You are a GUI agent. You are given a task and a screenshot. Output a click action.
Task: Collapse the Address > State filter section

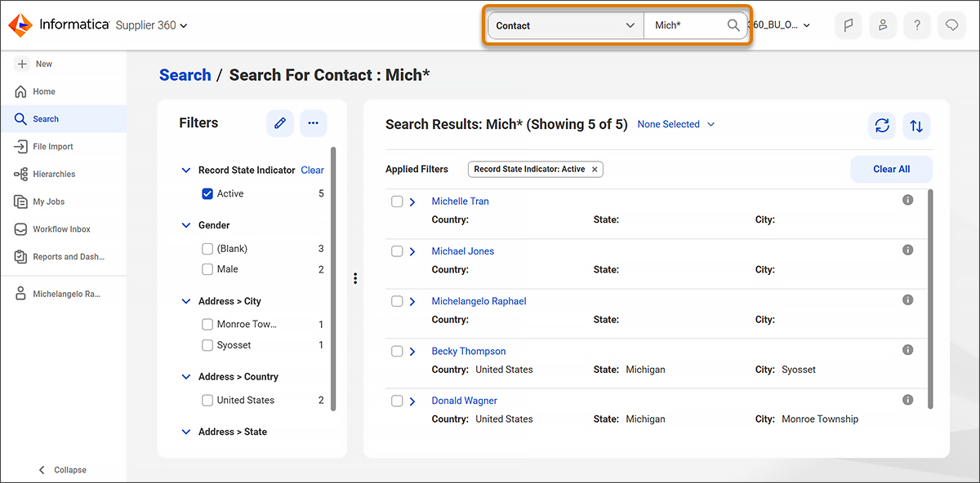pos(185,432)
